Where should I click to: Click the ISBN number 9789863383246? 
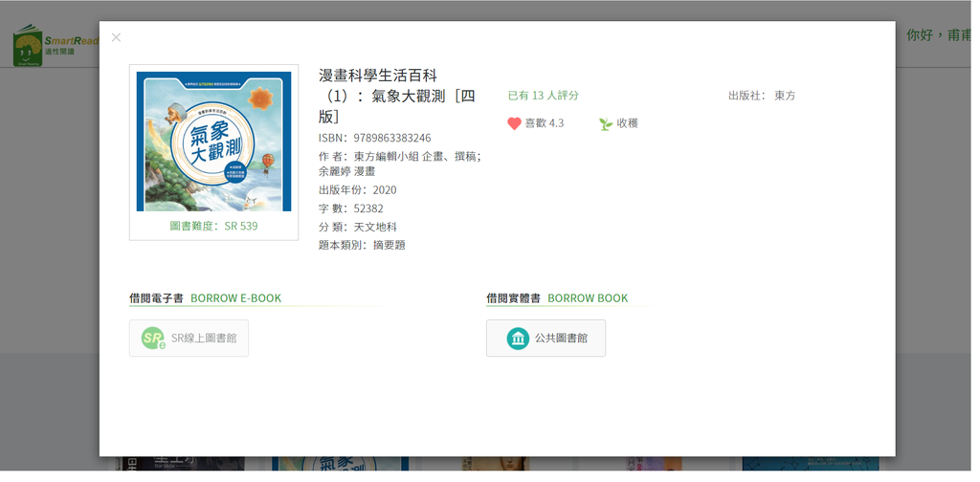pyautogui.click(x=391, y=138)
